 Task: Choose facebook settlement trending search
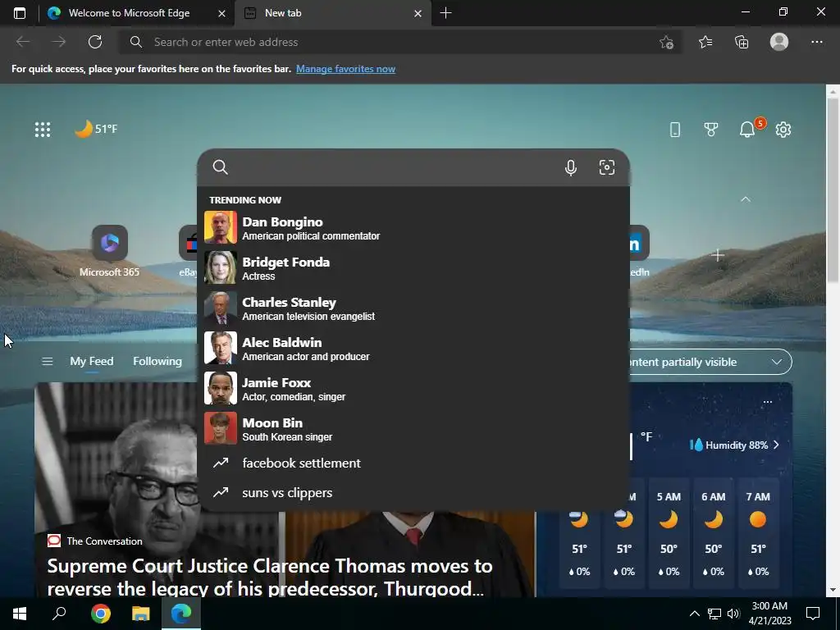pos(413,463)
